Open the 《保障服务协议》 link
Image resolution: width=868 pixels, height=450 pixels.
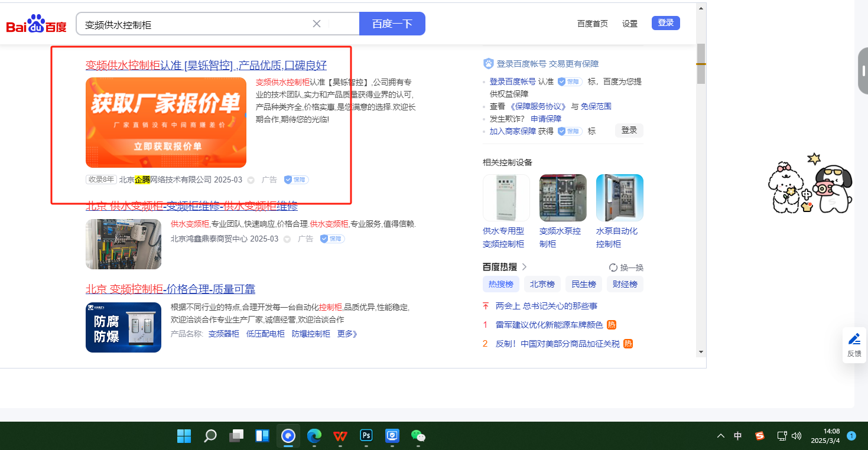click(538, 106)
